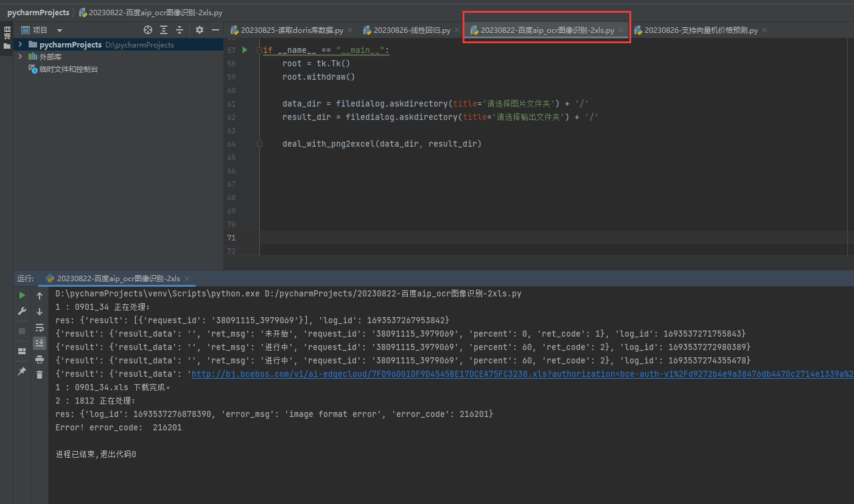The image size is (854, 504).
Task: Clear all console output trash icon
Action: [x=40, y=375]
